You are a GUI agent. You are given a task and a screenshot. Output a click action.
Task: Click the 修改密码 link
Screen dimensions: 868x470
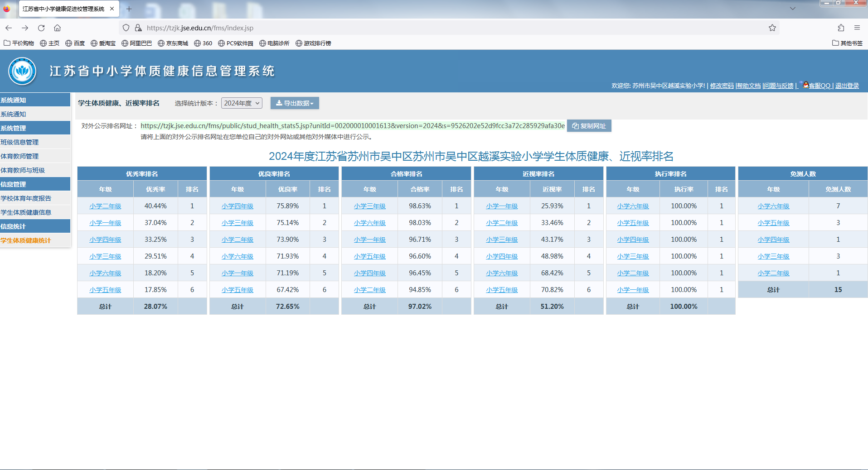coord(722,86)
